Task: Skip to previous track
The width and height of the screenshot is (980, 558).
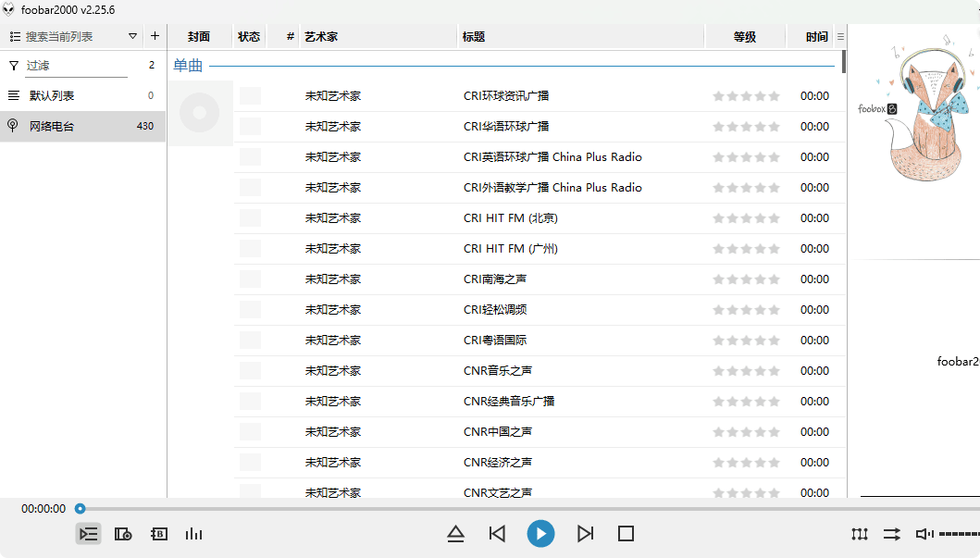Action: [497, 534]
